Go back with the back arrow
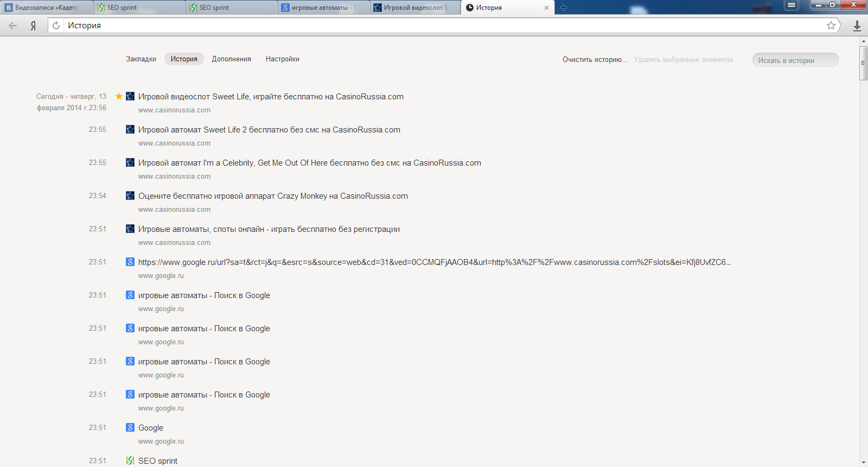The image size is (868, 467). click(13, 26)
